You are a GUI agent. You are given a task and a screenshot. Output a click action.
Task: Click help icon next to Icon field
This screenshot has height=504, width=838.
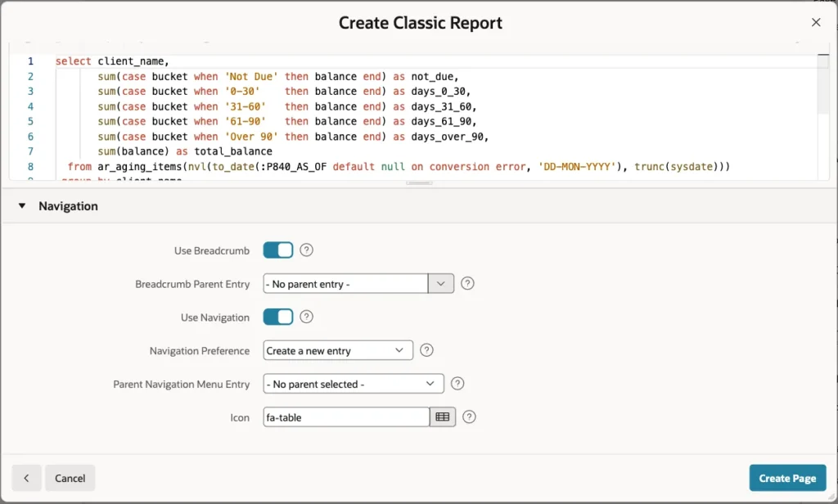click(469, 417)
